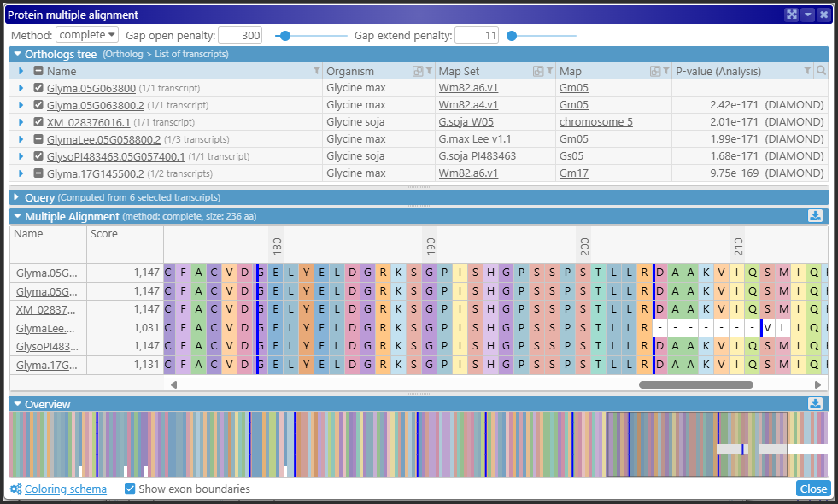Open the GlymaLee... alignment row name link
Screen dimensions: 838x504
45,328
